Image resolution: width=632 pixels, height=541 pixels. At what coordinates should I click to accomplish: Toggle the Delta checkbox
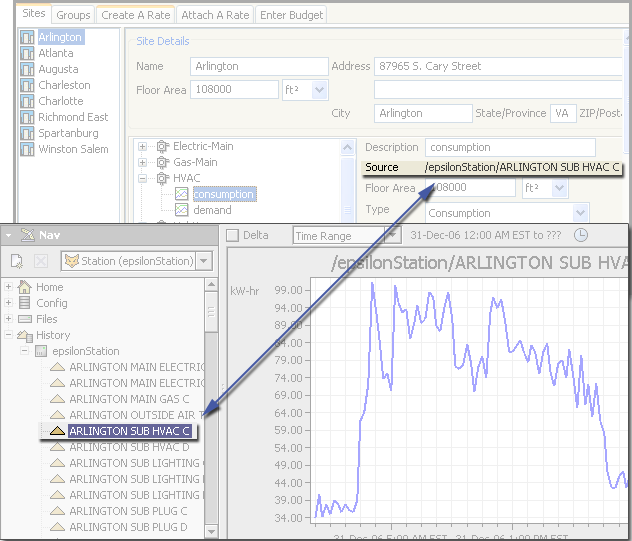point(233,236)
